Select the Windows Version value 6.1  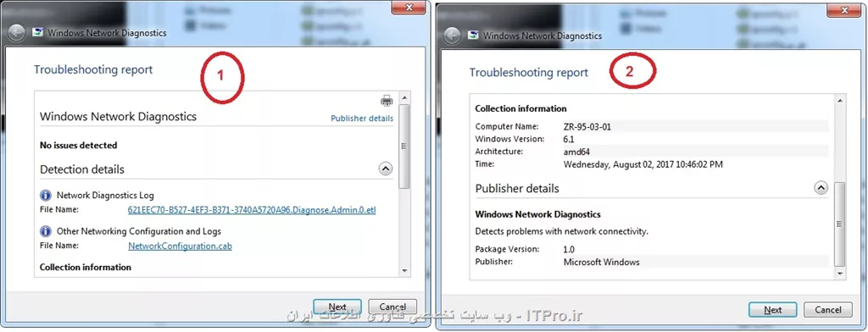569,139
